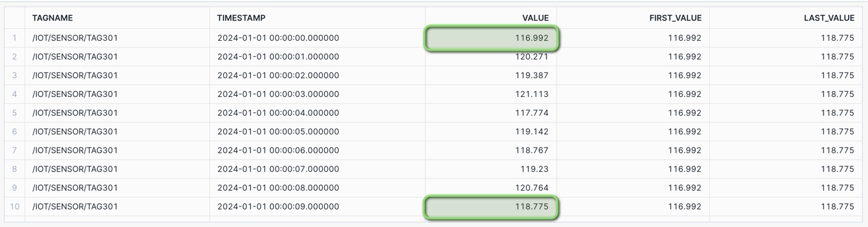This screenshot has width=868, height=227.
Task: Click VALUE cell 119.23
Action: pos(491,169)
